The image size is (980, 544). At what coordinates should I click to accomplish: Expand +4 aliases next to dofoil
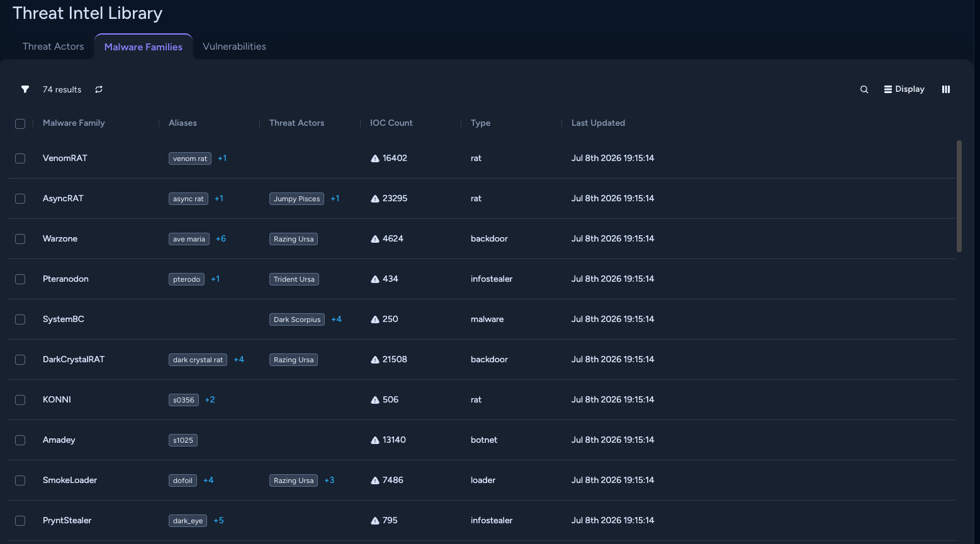pyautogui.click(x=208, y=480)
